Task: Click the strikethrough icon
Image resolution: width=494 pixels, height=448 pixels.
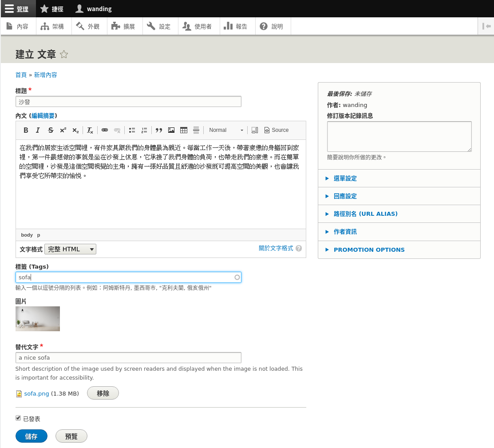Action: (51, 130)
